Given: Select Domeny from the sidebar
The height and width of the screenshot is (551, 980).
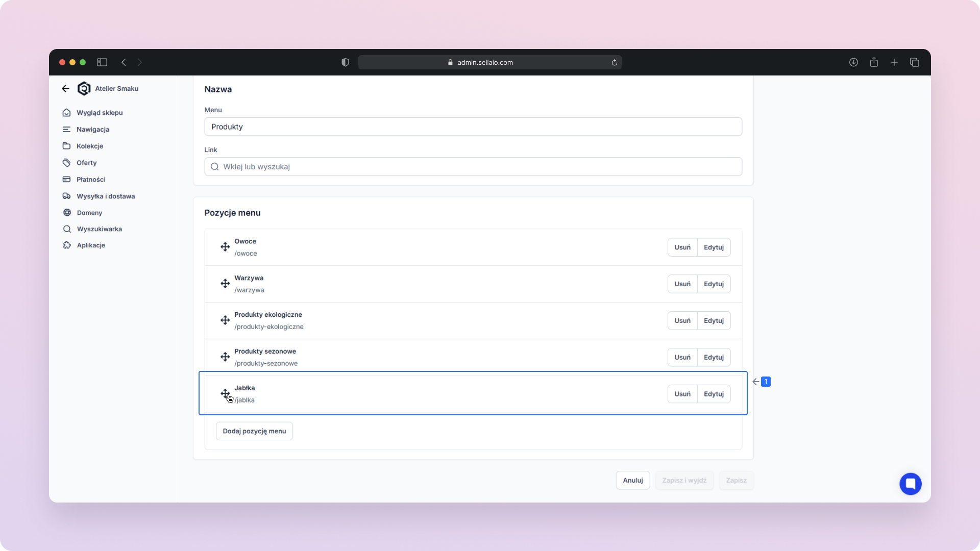Looking at the screenshot, I should (89, 213).
